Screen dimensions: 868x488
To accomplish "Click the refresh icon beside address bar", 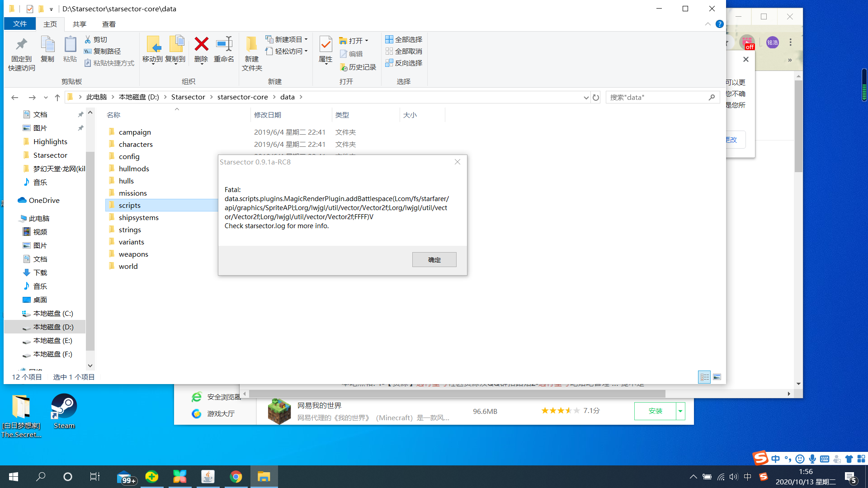I will (596, 98).
